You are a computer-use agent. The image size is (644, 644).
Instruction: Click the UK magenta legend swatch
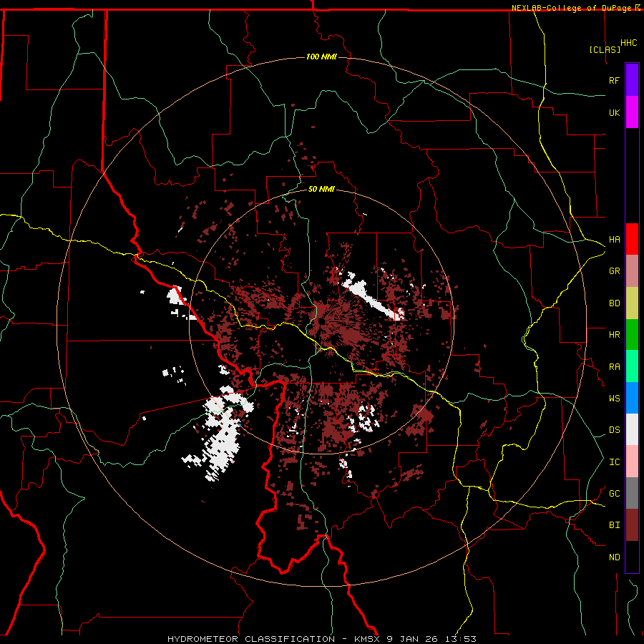(632, 112)
